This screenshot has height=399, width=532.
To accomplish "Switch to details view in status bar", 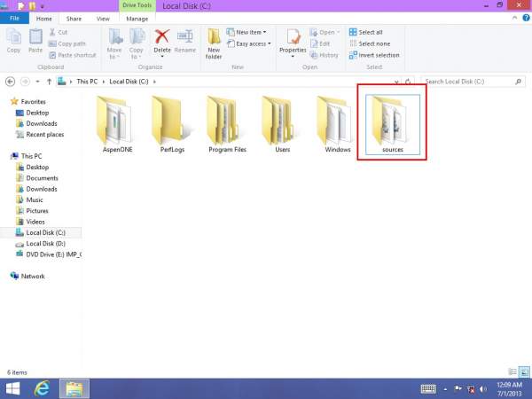I will 512,372.
